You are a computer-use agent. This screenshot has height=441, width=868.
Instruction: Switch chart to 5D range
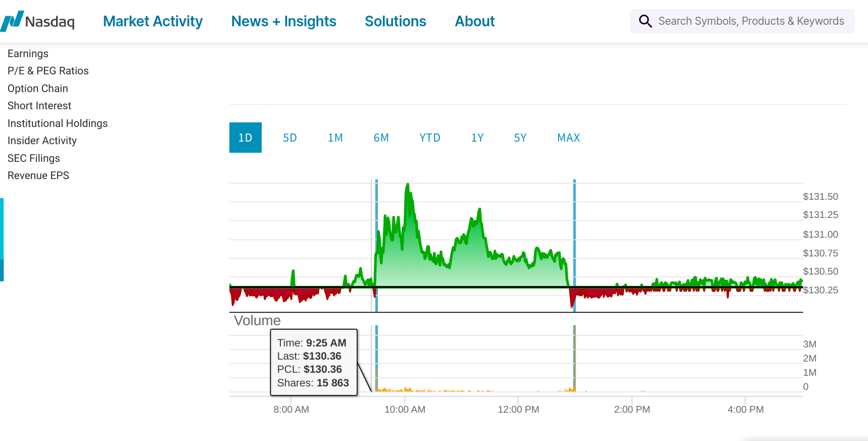[x=290, y=138]
